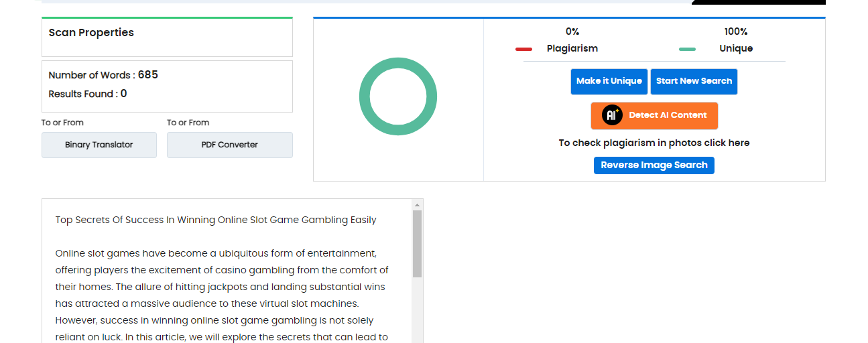Image resolution: width=868 pixels, height=343 pixels.
Task: Click the text box scrollbar thumb
Action: 417,244
